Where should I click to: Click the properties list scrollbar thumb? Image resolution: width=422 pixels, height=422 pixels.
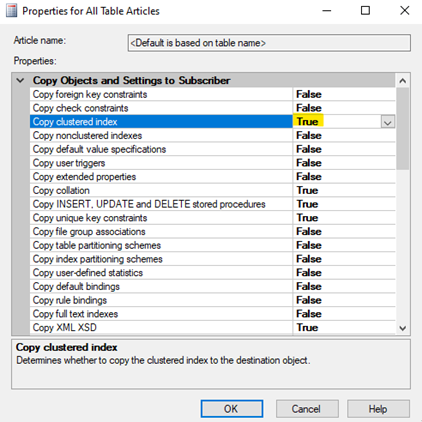coord(403,129)
